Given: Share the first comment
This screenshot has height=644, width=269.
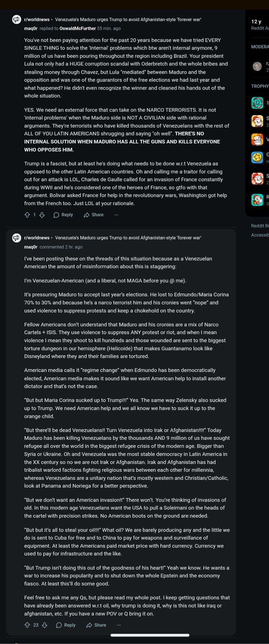Looking at the screenshot, I should pyautogui.click(x=94, y=215).
